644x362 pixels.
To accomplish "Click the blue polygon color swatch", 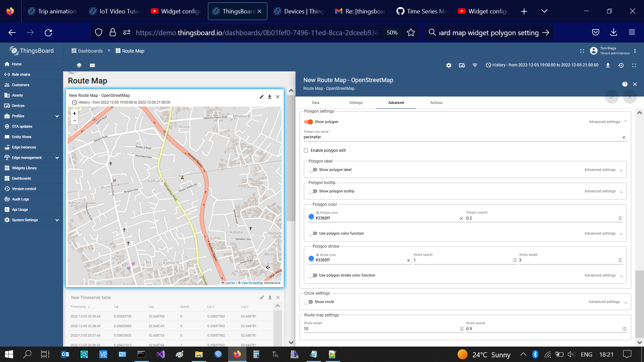I will (311, 217).
